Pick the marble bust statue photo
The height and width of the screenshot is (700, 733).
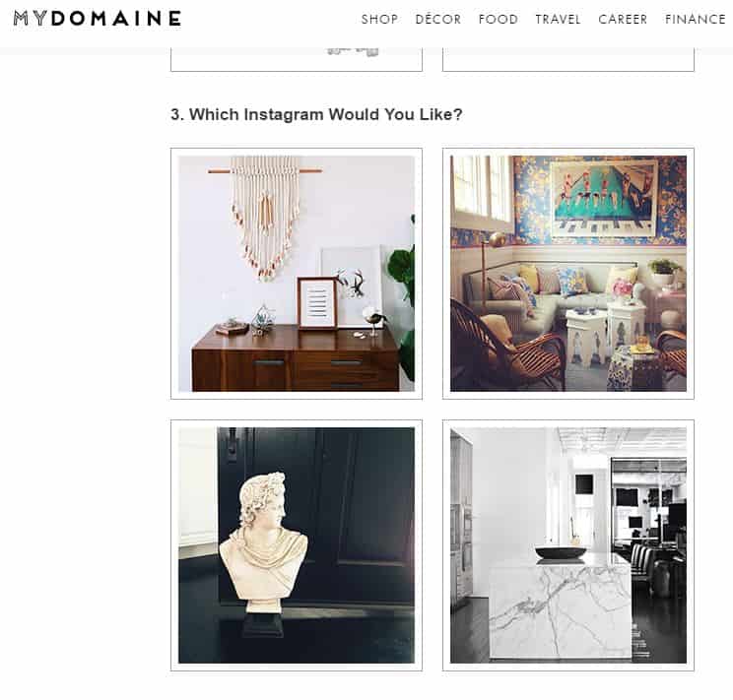click(297, 545)
